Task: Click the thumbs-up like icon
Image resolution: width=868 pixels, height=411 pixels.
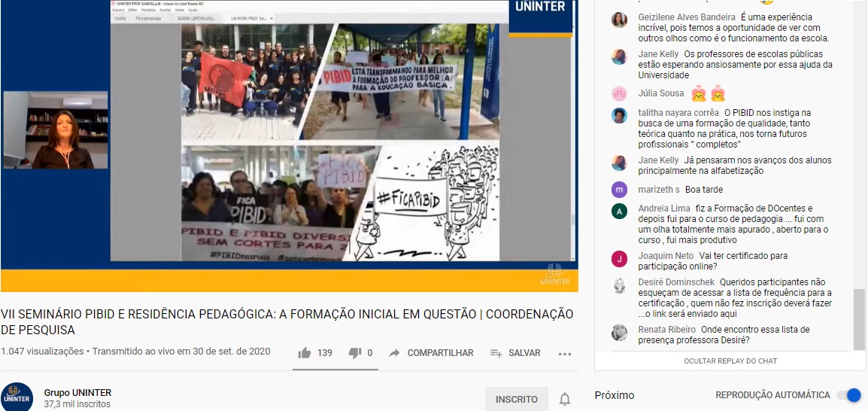Action: point(305,353)
